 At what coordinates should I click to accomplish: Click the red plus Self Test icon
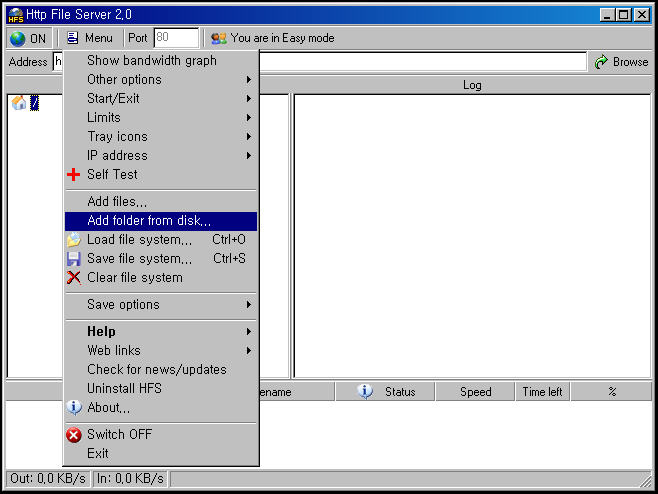click(73, 174)
